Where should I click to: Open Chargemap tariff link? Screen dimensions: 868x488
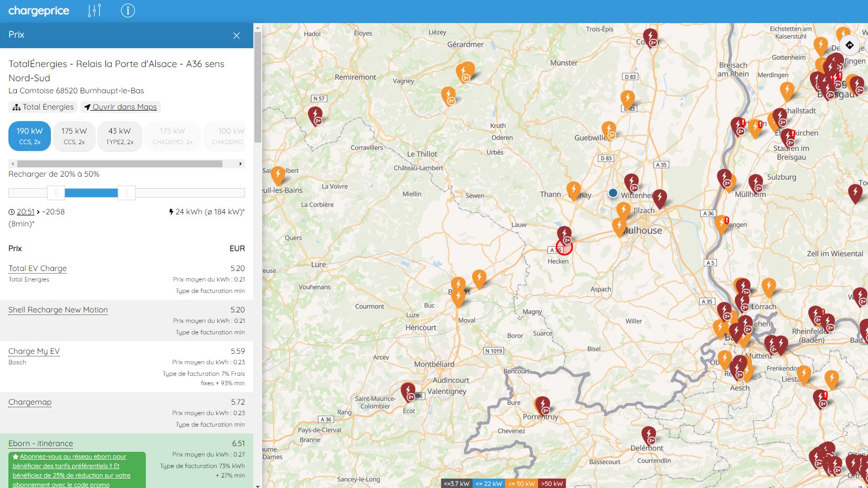tap(30, 402)
